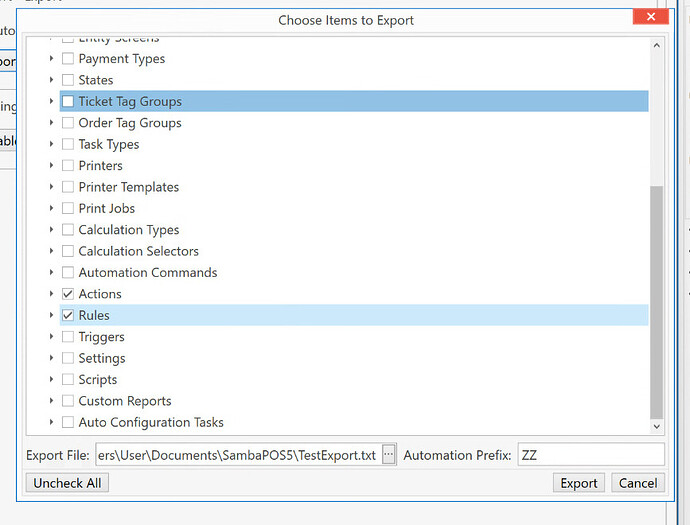Expand the Custom Reports node arrow
This screenshot has height=525, width=690.
point(52,401)
